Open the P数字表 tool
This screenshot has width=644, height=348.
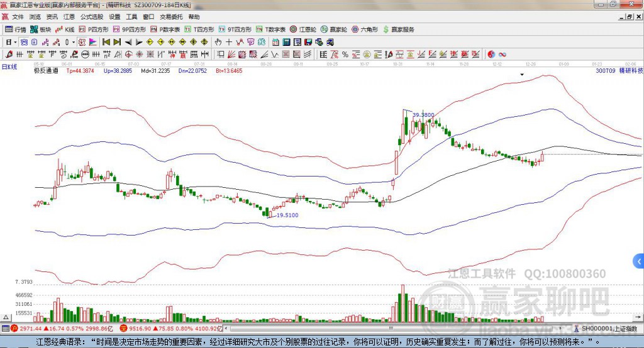coord(165,30)
